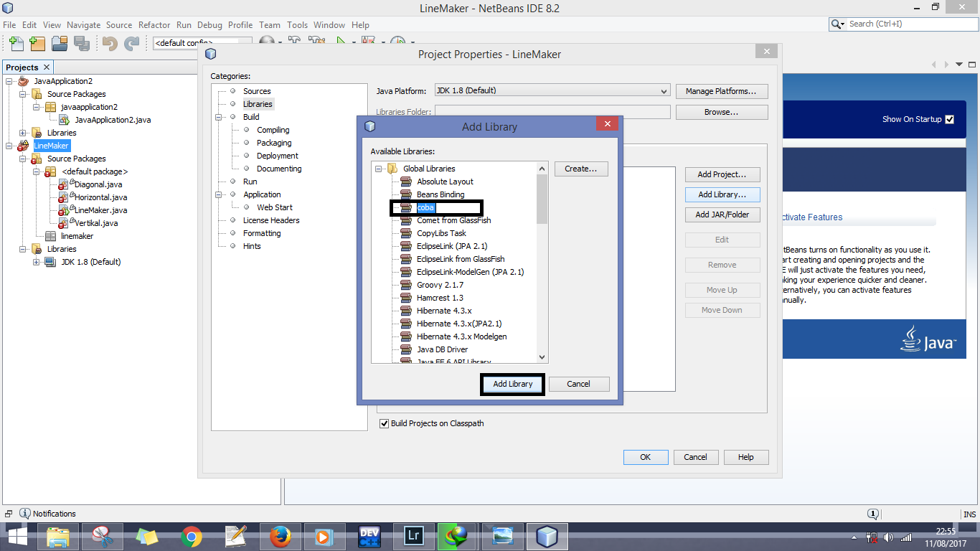Redo the last action

click(131, 44)
